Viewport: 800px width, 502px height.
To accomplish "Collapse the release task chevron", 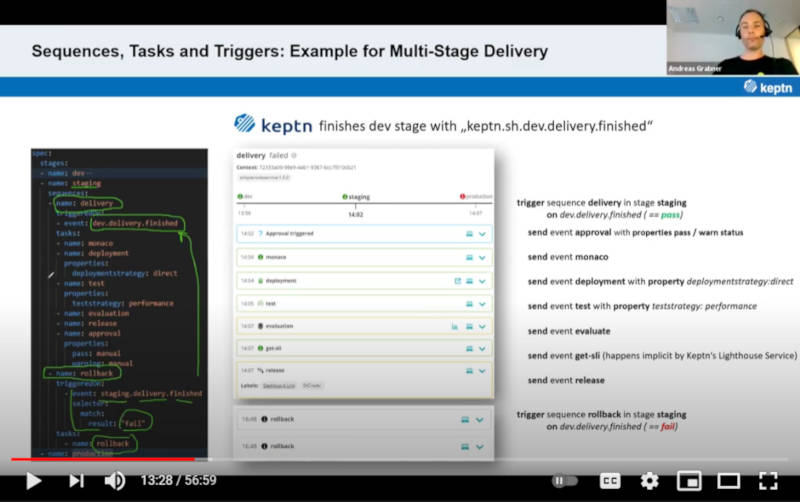I will coord(482,371).
